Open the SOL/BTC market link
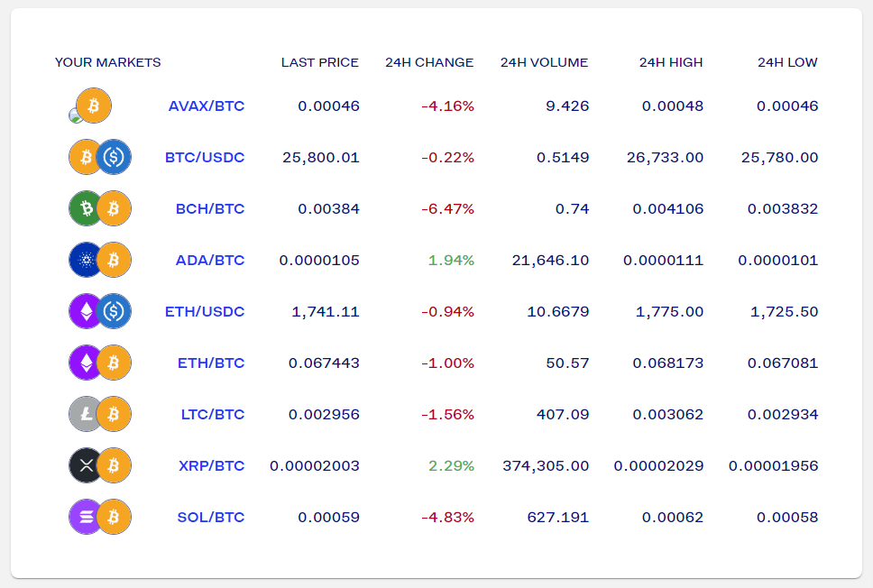The image size is (873, 588). (x=211, y=518)
